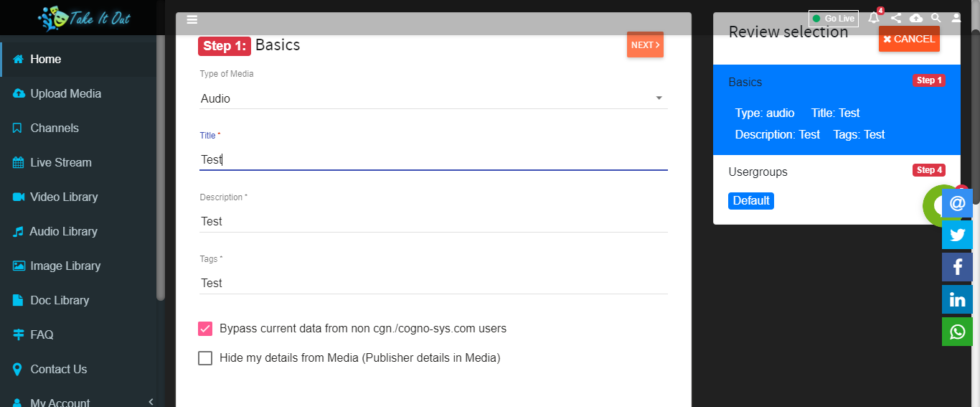The width and height of the screenshot is (980, 407).
Task: Share via LinkedIn icon
Action: [x=957, y=299]
